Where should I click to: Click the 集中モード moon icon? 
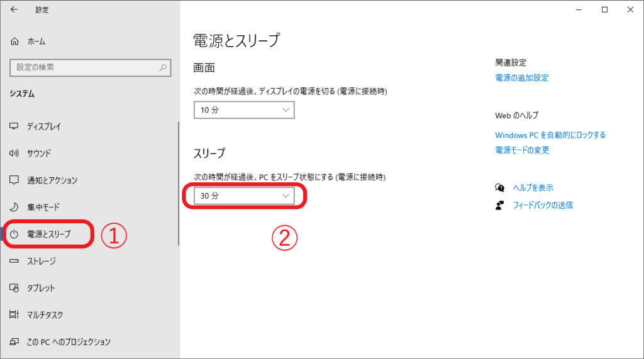[x=15, y=207]
